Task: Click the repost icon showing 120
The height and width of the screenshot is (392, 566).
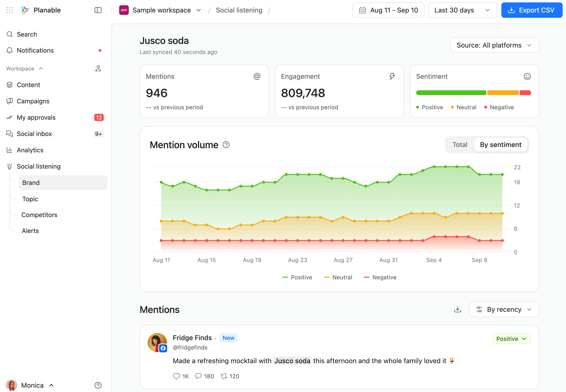Action: 224,376
